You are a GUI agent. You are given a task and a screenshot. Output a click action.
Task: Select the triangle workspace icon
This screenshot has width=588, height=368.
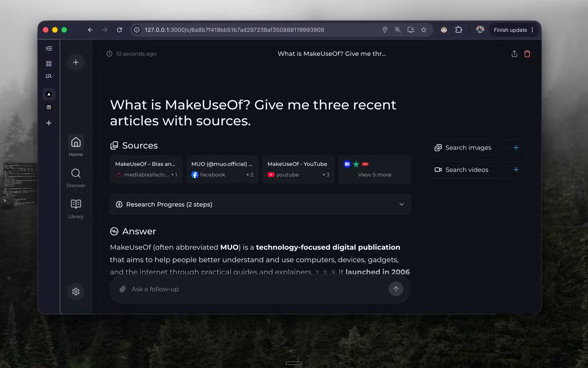[x=49, y=94]
